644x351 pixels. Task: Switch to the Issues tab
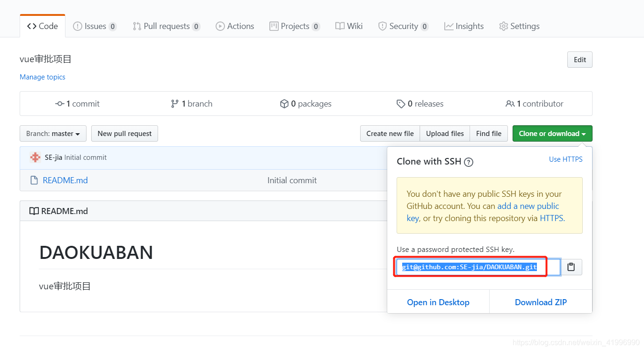94,26
